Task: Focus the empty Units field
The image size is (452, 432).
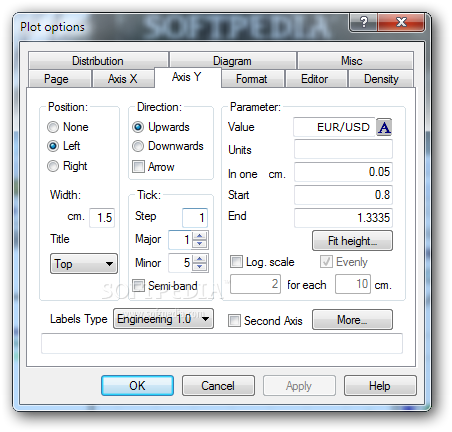Action: [343, 149]
